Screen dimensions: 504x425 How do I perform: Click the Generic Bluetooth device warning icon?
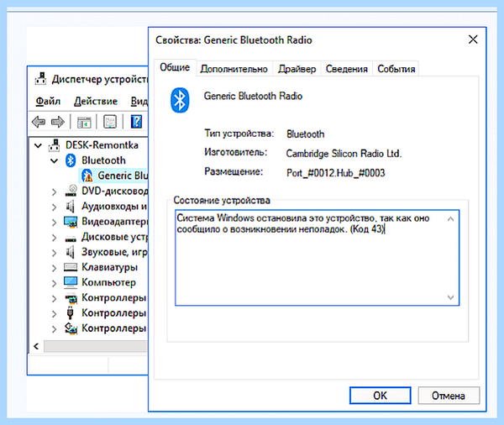pyautogui.click(x=87, y=176)
